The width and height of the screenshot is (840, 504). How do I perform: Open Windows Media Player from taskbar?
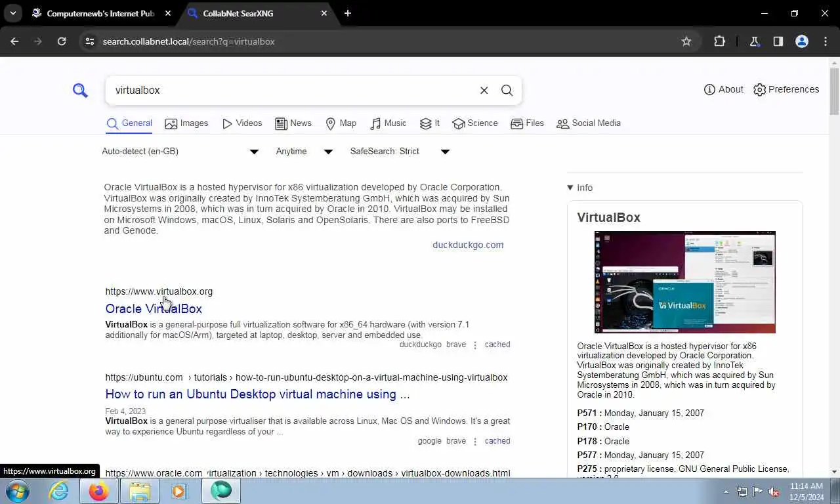(x=179, y=491)
